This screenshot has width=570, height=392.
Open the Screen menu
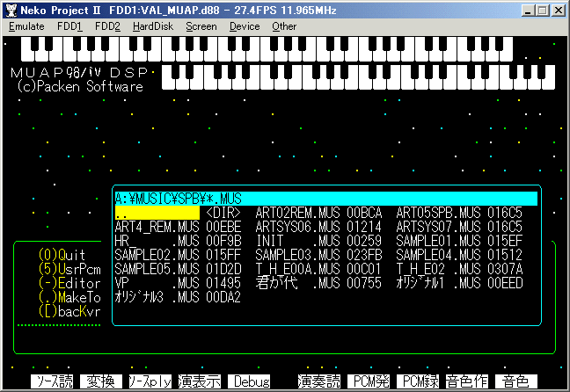[x=201, y=26]
